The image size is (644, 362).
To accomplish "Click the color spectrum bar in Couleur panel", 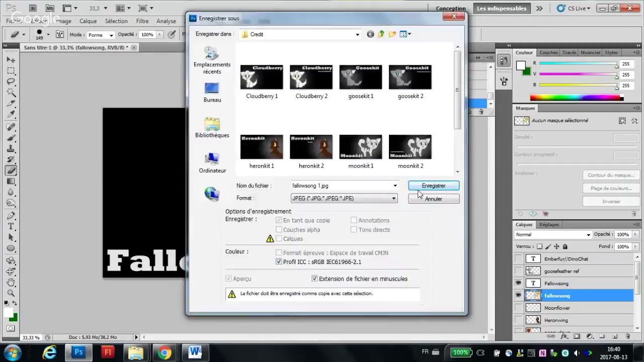I will pyautogui.click(x=577, y=98).
